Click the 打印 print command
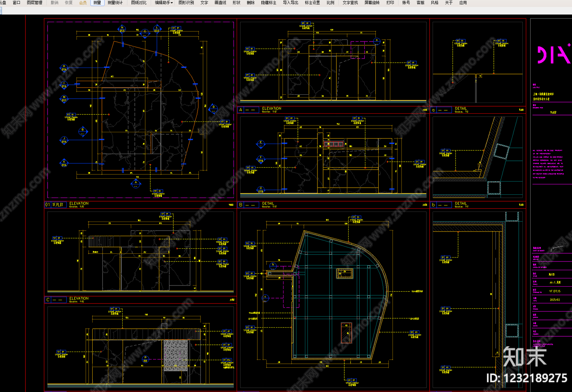 coord(390,3)
